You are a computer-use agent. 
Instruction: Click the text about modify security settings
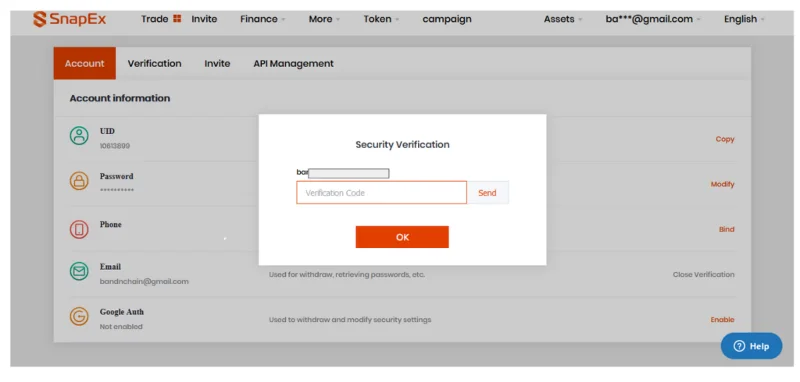pyautogui.click(x=350, y=320)
